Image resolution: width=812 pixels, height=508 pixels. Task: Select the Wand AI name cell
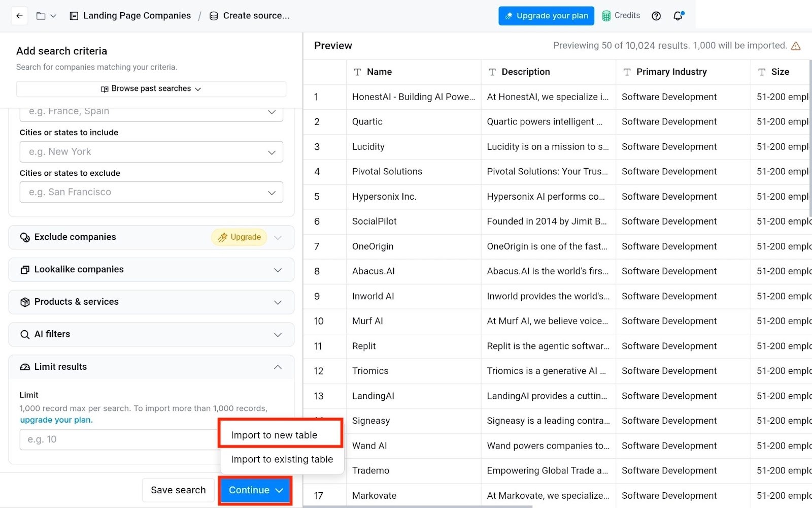pos(414,446)
